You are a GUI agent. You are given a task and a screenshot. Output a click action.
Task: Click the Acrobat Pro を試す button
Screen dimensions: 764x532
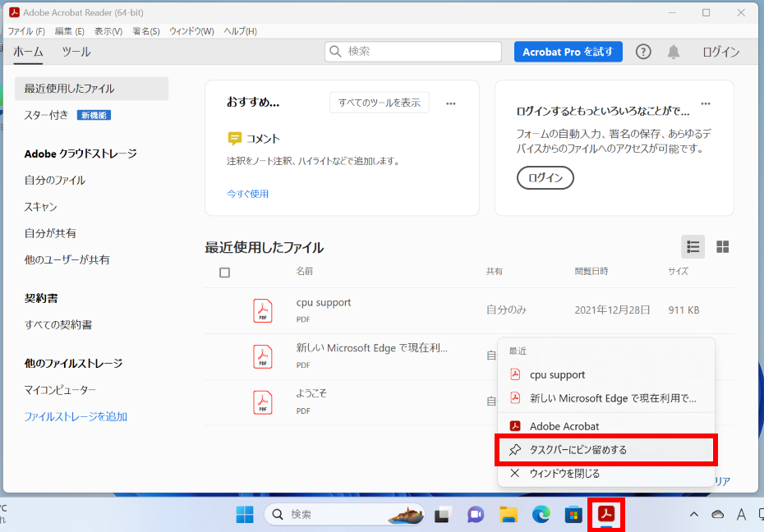pyautogui.click(x=568, y=52)
